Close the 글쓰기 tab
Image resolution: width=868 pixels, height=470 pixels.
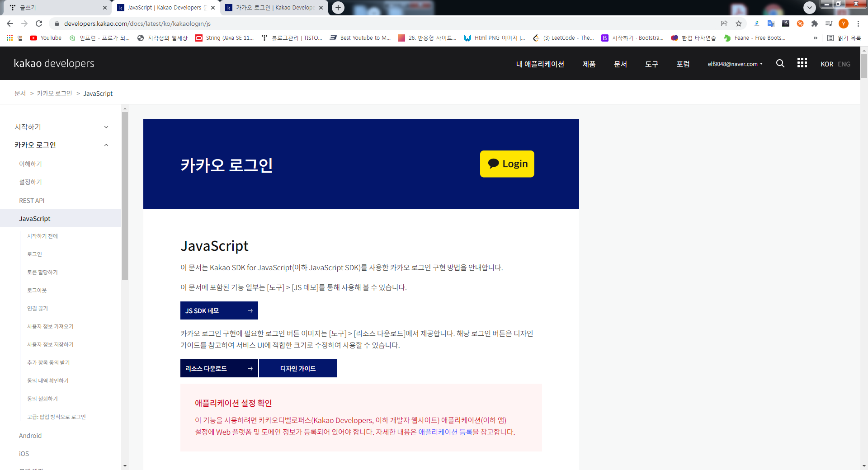(x=105, y=8)
